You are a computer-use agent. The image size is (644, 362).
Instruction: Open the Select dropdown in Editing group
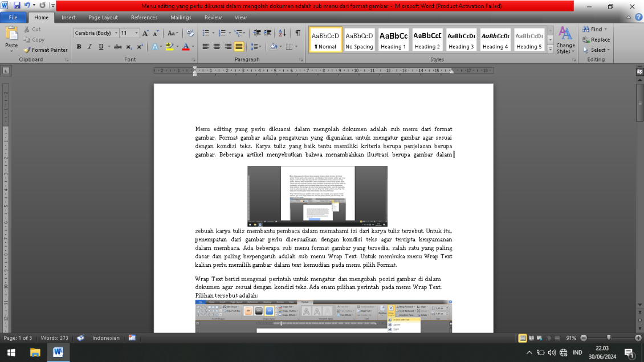595,50
